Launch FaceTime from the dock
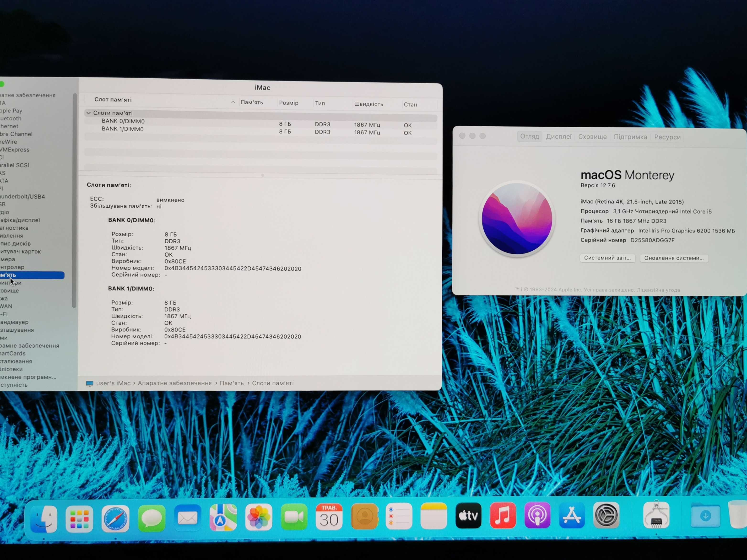This screenshot has height=560, width=747. pos(294,517)
